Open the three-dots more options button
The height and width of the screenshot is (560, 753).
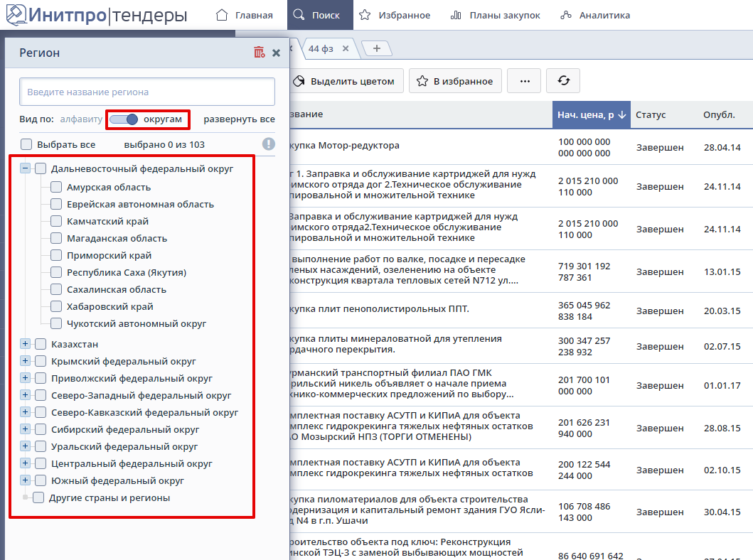pos(525,81)
